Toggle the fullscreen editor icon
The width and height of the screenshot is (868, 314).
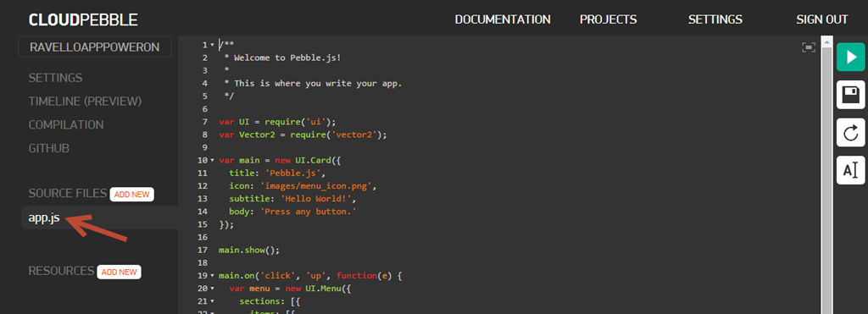click(809, 47)
